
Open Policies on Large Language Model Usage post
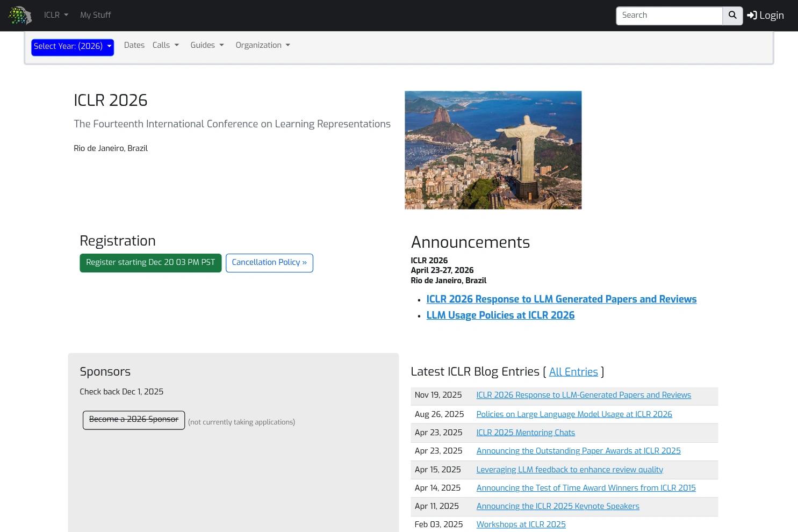click(574, 414)
